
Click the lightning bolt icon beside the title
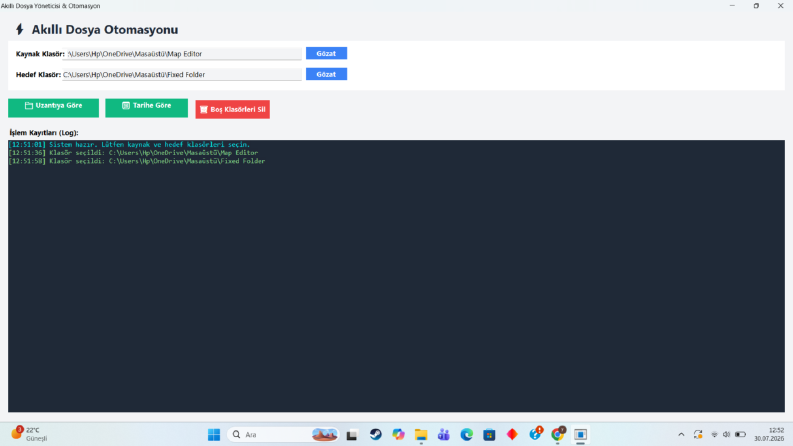[20, 29]
